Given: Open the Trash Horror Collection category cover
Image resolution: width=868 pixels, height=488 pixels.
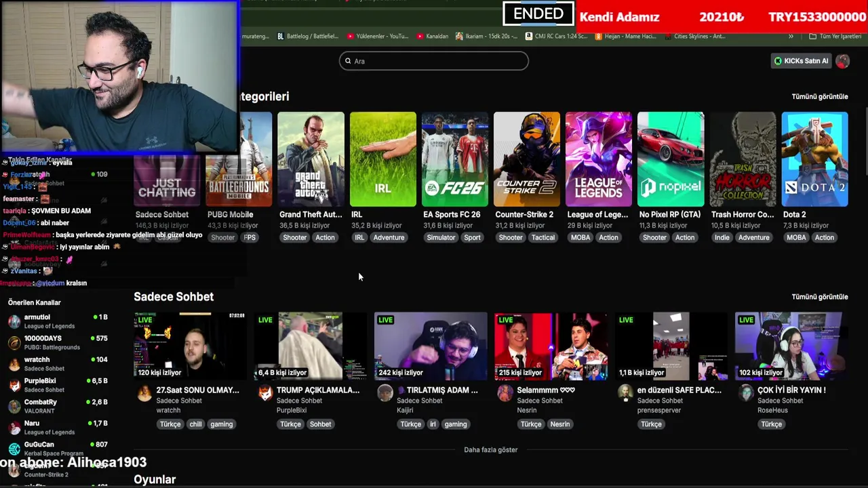Looking at the screenshot, I should 743,159.
